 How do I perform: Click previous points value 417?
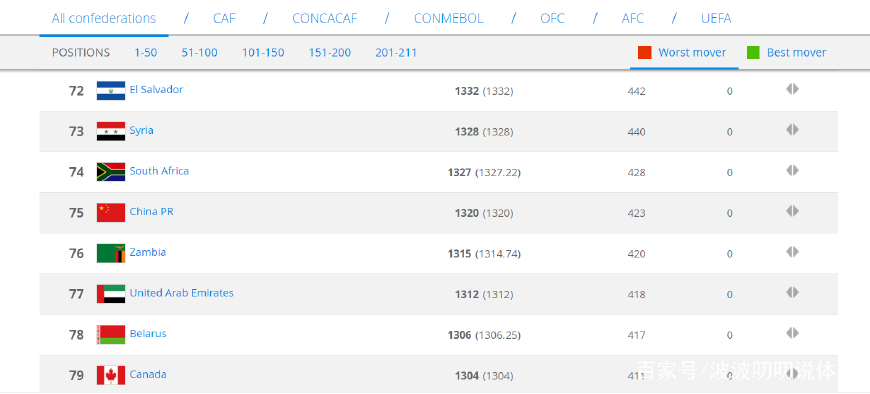pos(636,335)
